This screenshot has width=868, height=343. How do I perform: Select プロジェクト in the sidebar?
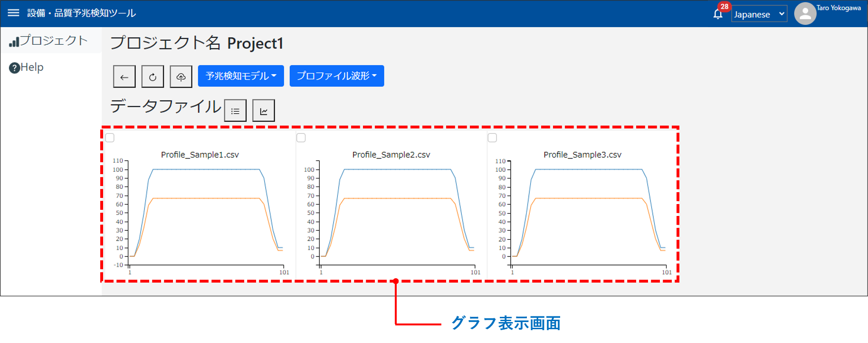pos(51,40)
